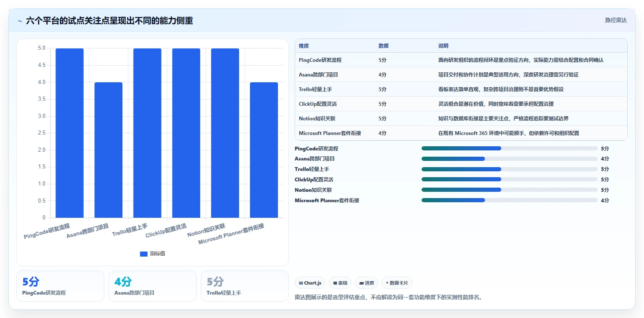Viewport: 644px width, 318px height.
Task: Click the description starting 灵活组合是潜在价值
Action: coord(496,104)
